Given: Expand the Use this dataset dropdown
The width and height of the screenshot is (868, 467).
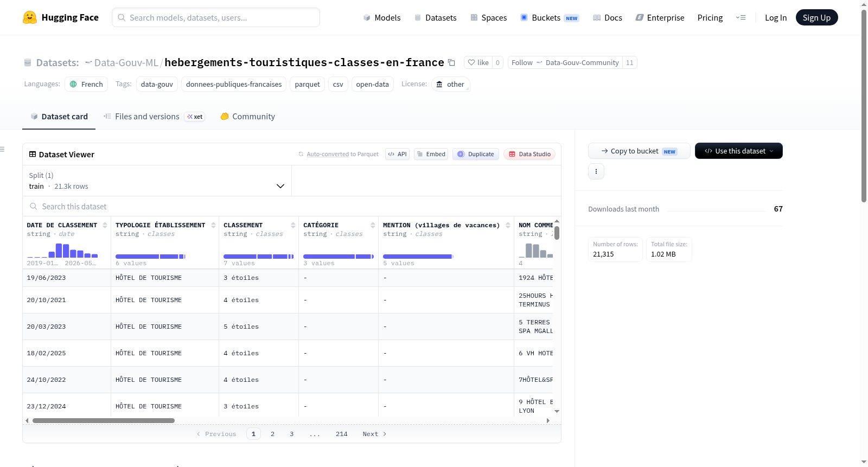Looking at the screenshot, I should pos(738,151).
